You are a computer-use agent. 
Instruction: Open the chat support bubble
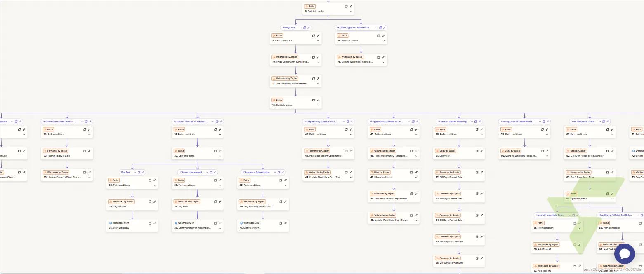pos(624,254)
